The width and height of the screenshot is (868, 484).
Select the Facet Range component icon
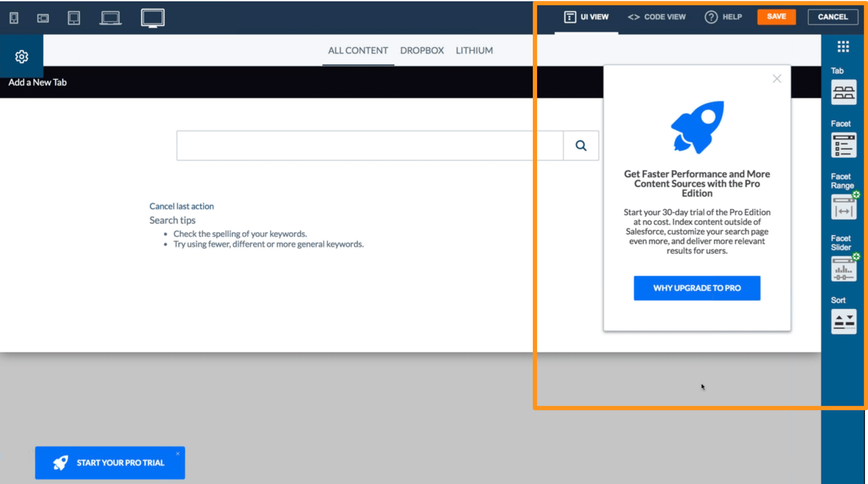pos(844,207)
